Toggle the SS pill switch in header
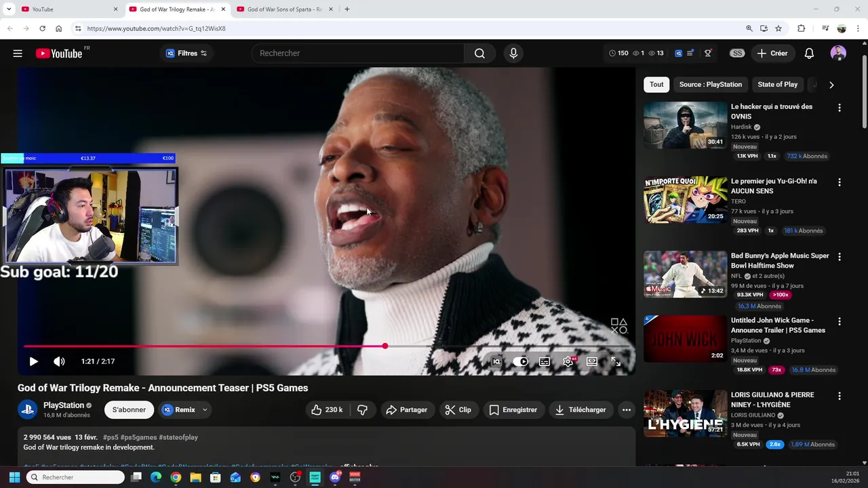This screenshot has height=488, width=868. pyautogui.click(x=737, y=54)
